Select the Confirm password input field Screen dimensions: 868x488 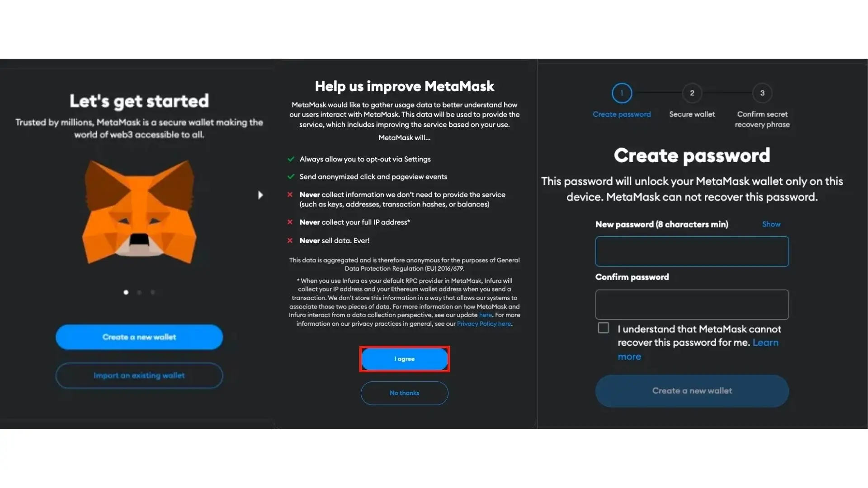pyautogui.click(x=692, y=304)
